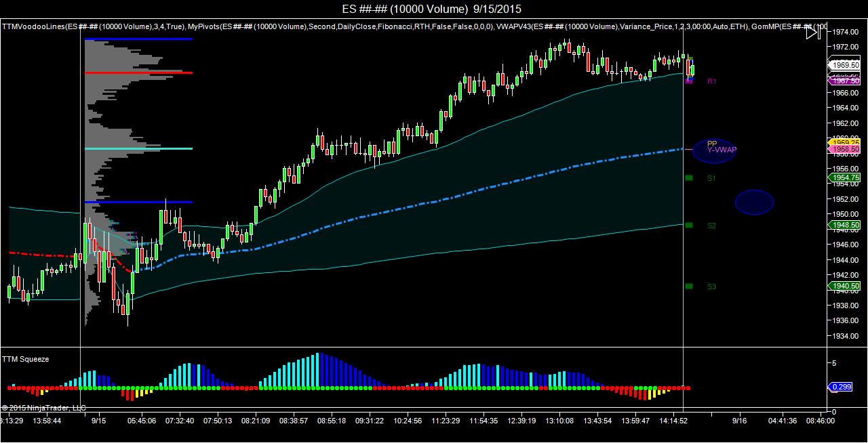The width and height of the screenshot is (868, 443).
Task: Select the Y-VWAP label
Action: [722, 150]
